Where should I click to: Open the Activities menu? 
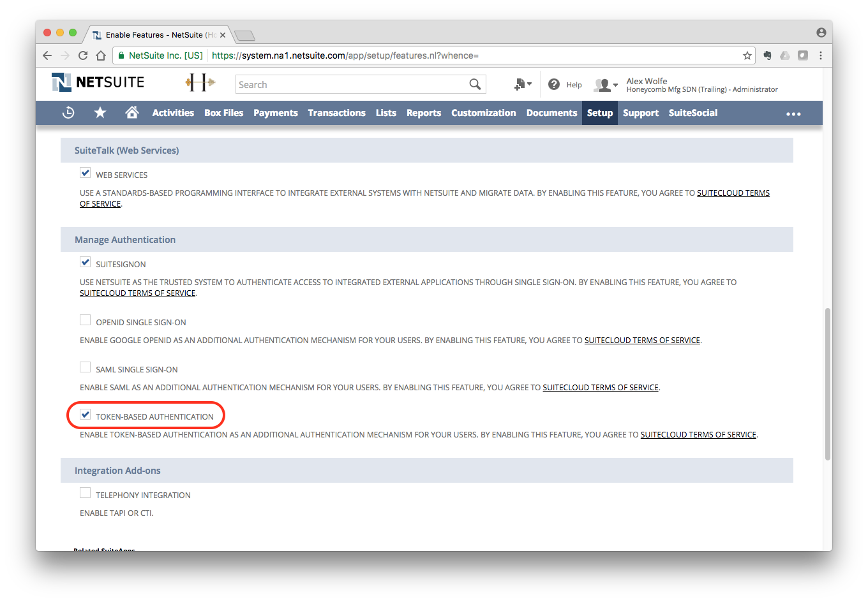[x=173, y=113]
